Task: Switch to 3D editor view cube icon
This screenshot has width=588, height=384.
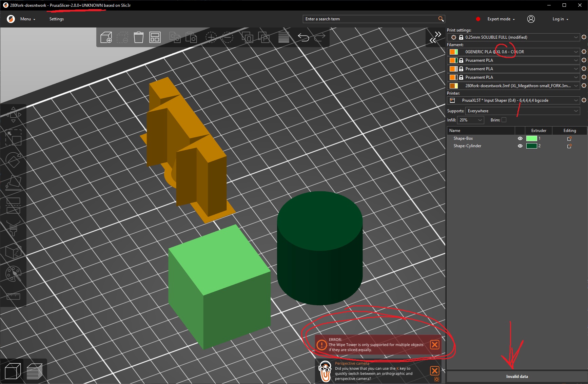Action: coord(13,371)
